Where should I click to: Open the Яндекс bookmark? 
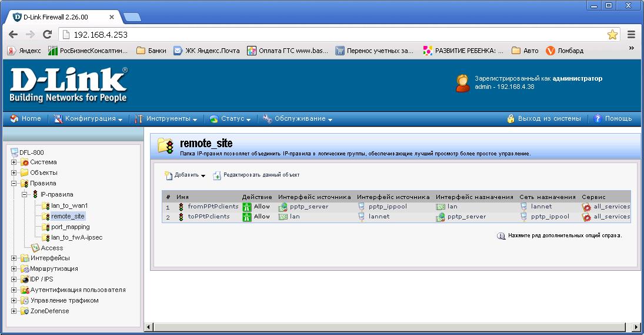[x=24, y=51]
